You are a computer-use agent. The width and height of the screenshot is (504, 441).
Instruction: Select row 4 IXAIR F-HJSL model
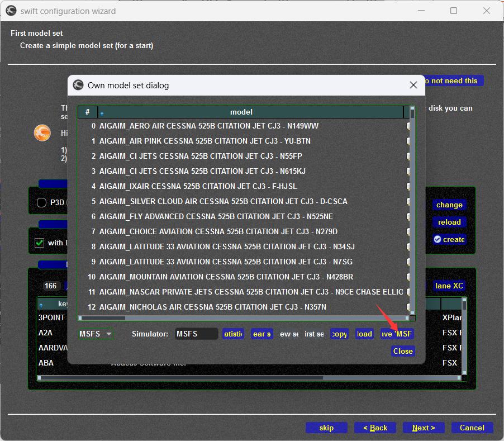click(x=243, y=186)
